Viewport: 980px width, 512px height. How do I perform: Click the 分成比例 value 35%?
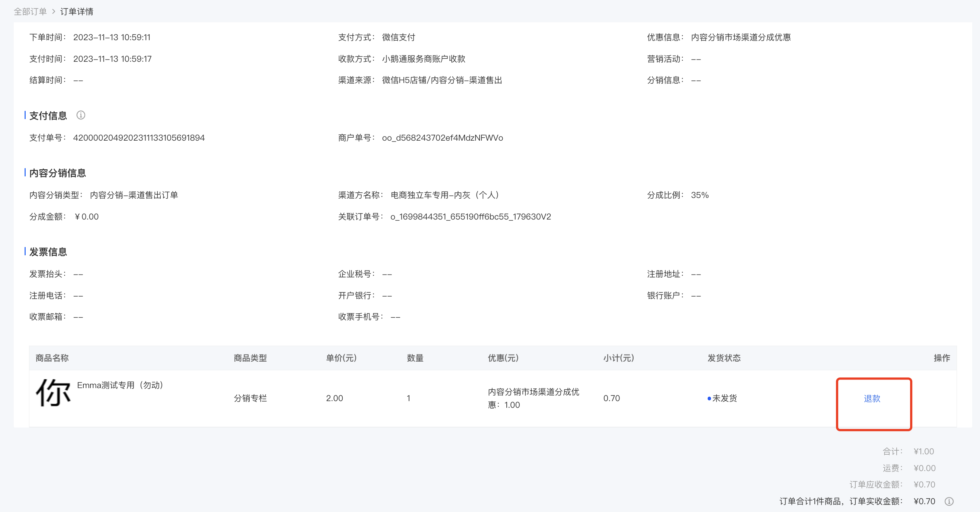coord(699,195)
